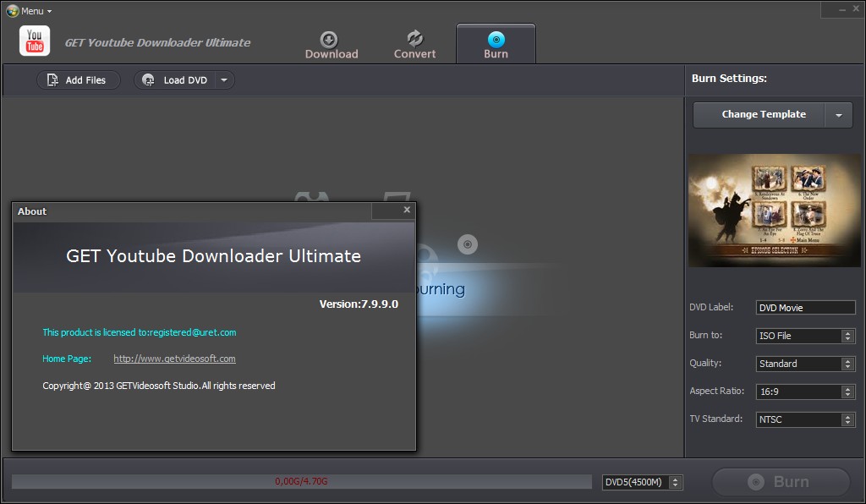This screenshot has height=504, width=866.
Task: Click the disc capacity progress bar
Action: pos(302,481)
